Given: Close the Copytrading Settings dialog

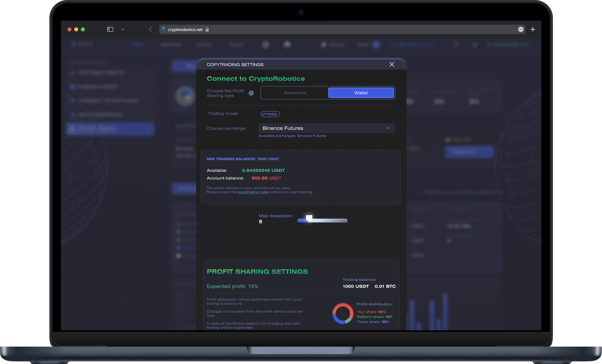Looking at the screenshot, I should [392, 64].
